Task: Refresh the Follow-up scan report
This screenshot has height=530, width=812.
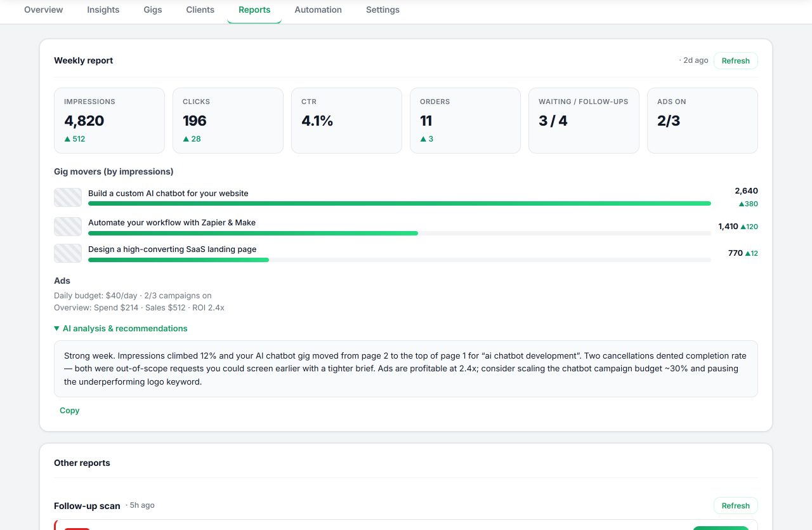Action: pos(736,506)
